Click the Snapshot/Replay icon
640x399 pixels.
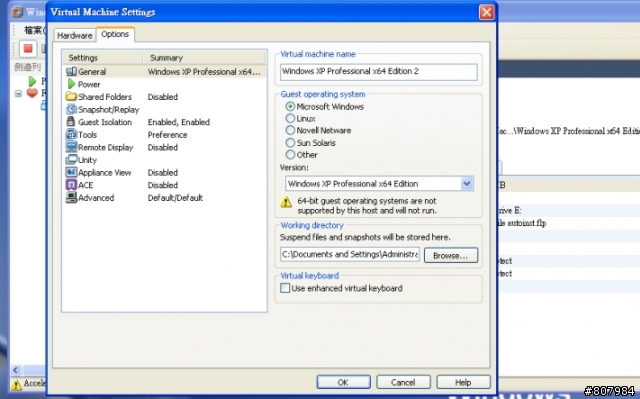point(71,109)
